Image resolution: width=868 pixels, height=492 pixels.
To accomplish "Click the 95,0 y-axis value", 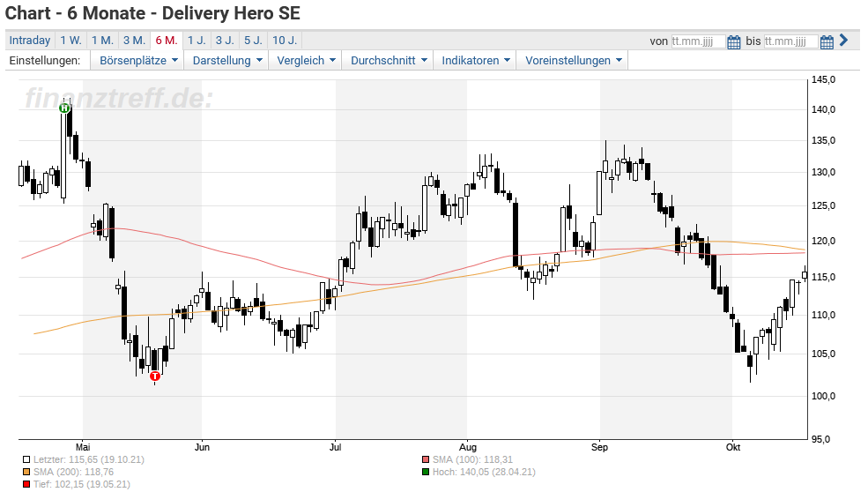I will 821,439.
